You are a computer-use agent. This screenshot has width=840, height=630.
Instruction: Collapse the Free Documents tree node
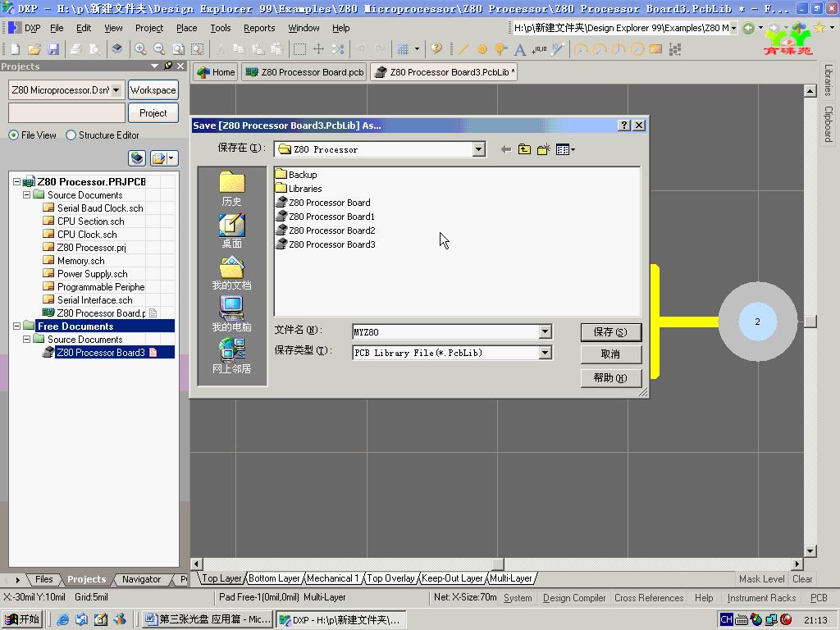(x=16, y=326)
